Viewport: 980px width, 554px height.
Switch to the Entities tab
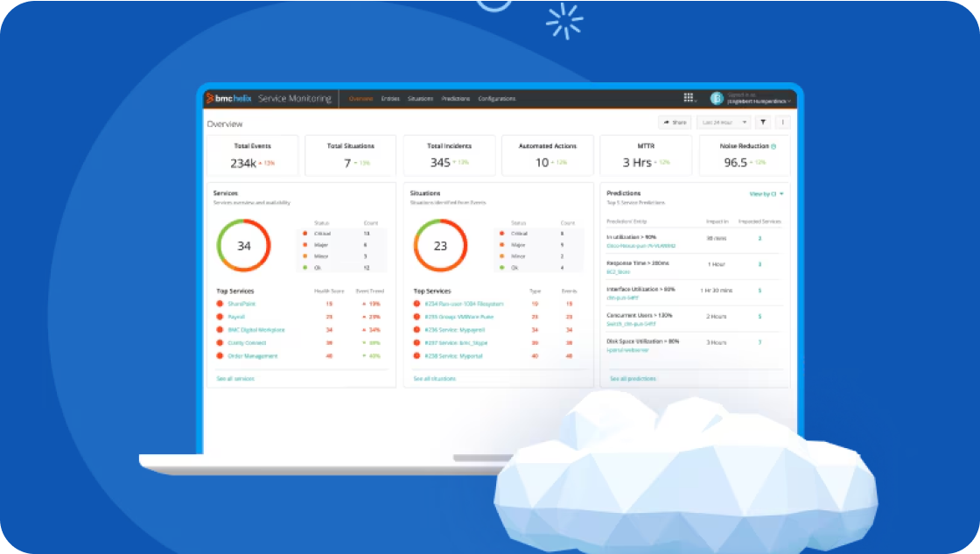[390, 99]
